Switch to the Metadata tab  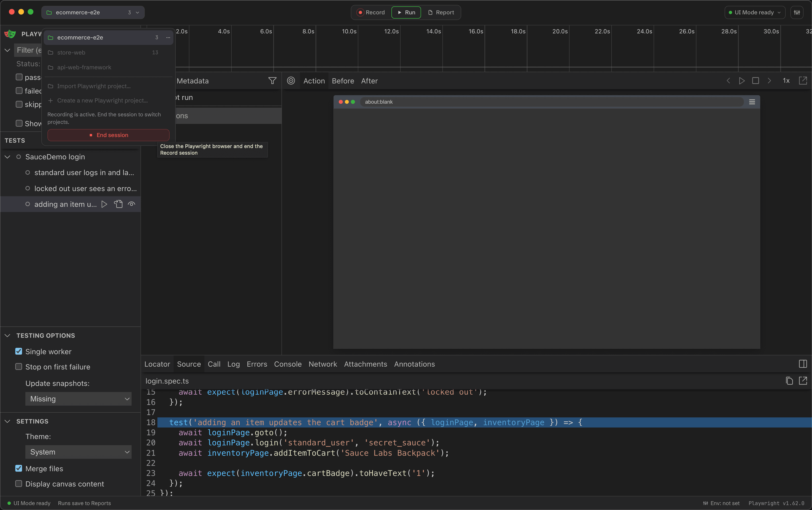[x=193, y=81]
